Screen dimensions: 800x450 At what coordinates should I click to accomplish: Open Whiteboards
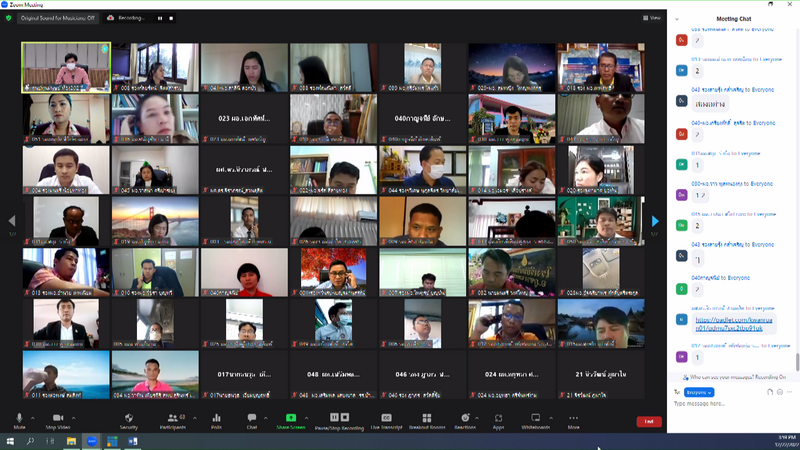(535, 420)
